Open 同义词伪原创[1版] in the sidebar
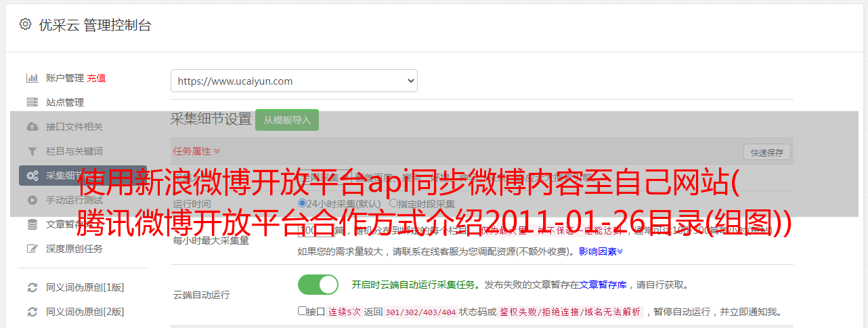Image resolution: width=868 pixels, height=328 pixels. (x=85, y=287)
